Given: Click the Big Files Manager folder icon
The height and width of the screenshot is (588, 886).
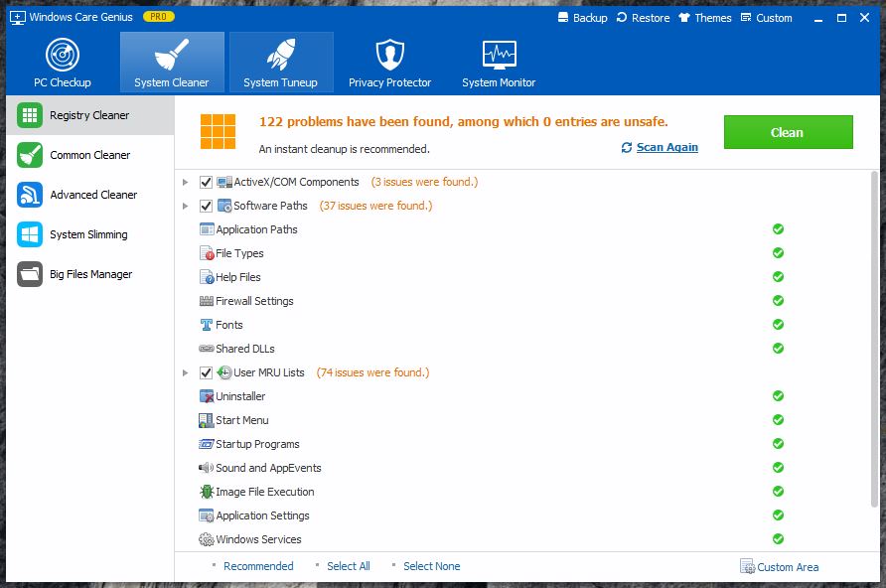Looking at the screenshot, I should [x=30, y=274].
